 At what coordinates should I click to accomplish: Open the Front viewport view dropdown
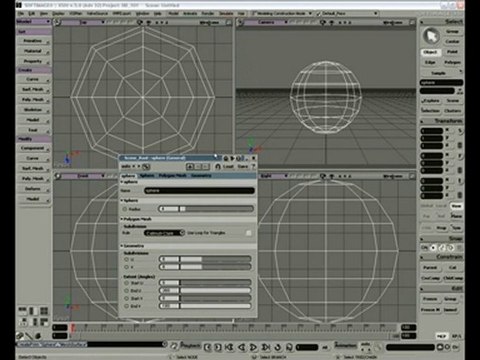click(x=84, y=176)
